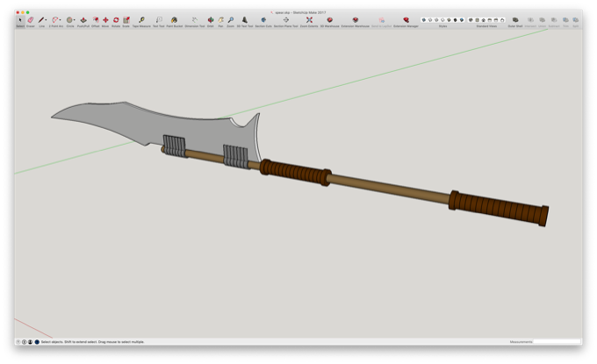The height and width of the screenshot is (364, 597).
Task: Switch to Right standard view
Action: pyautogui.click(x=490, y=20)
